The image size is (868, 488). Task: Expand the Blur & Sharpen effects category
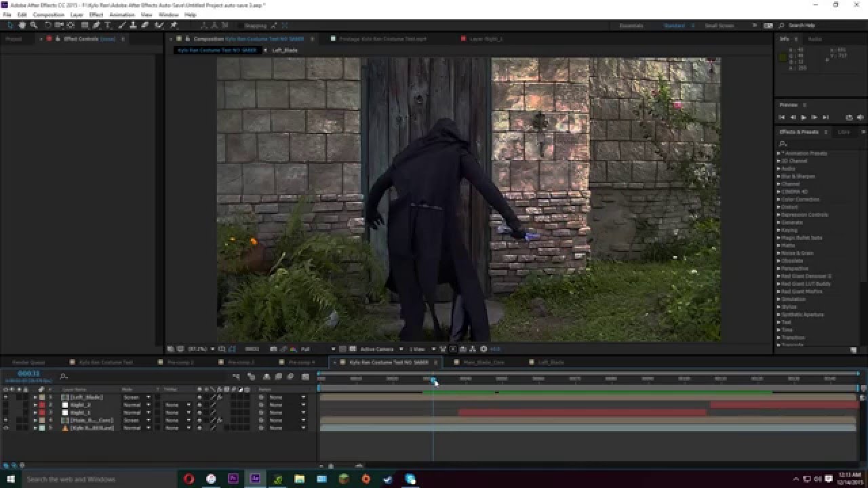pyautogui.click(x=778, y=176)
